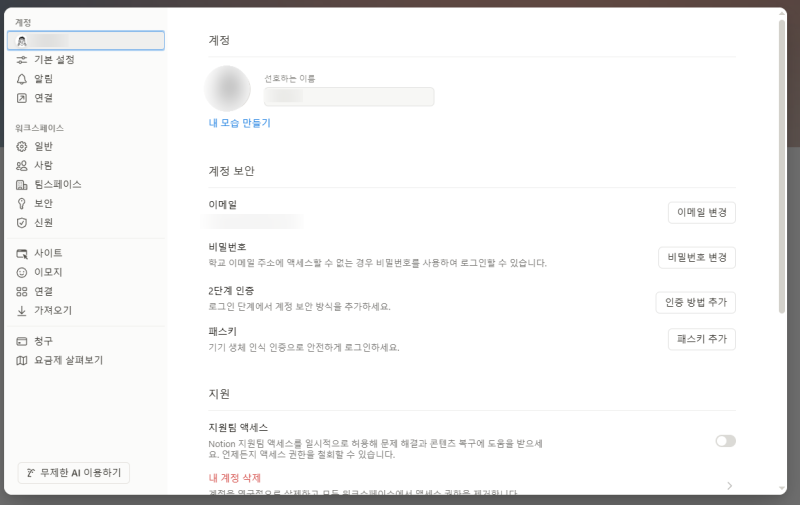Click the 내 모습 만들기 link
Viewport: 800px width, 505px height.
coord(239,123)
